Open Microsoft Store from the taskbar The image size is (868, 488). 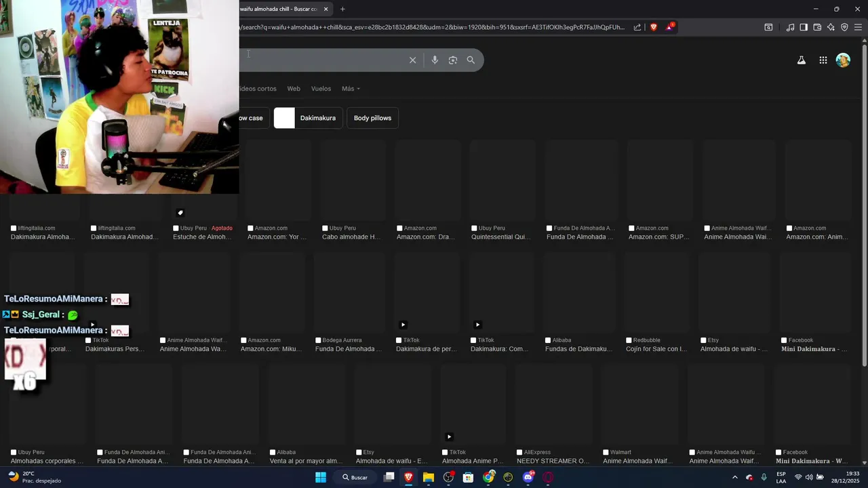468,477
